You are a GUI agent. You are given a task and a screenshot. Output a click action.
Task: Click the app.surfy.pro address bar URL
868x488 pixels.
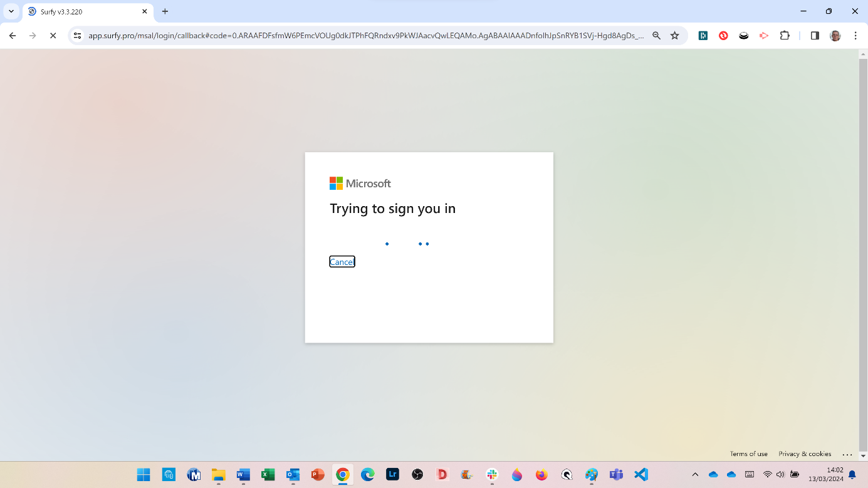tap(366, 36)
